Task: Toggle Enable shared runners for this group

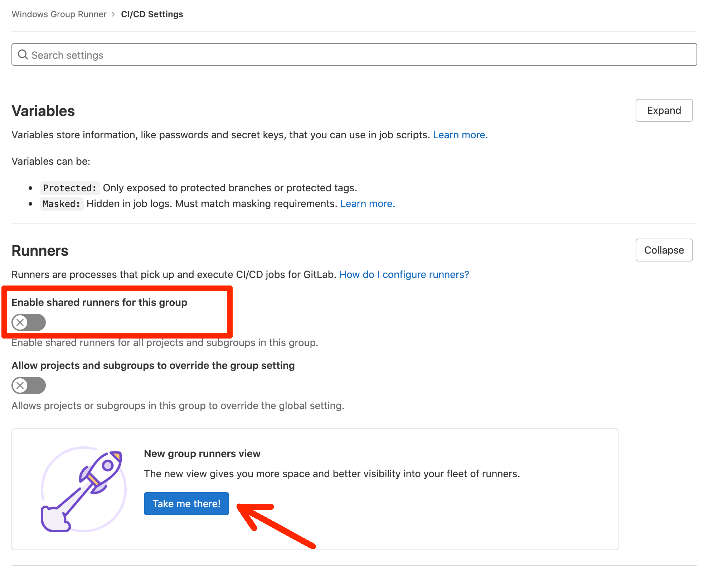Action: pos(29,322)
